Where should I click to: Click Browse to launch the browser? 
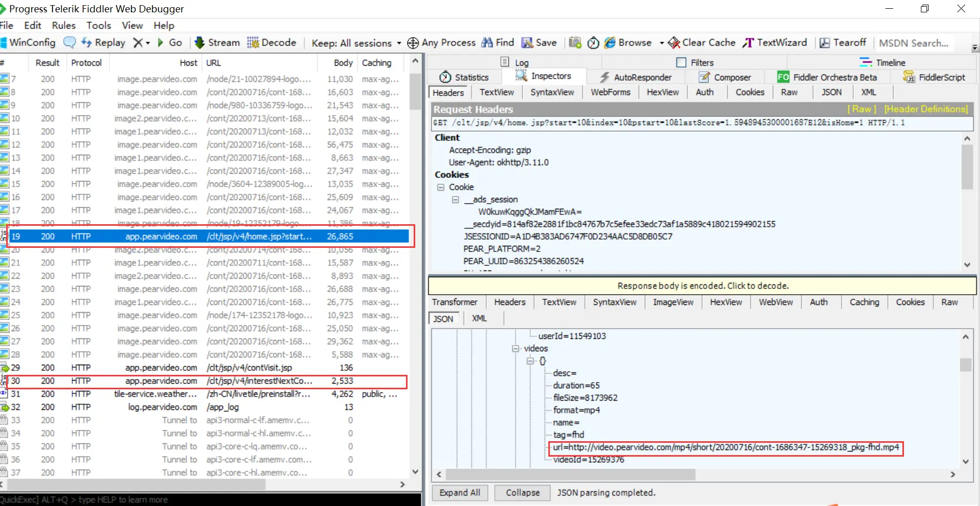tap(628, 43)
